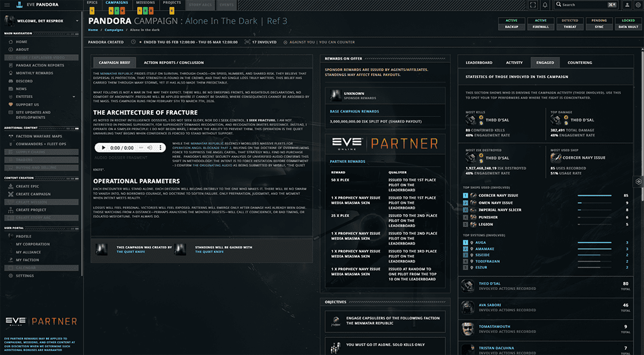Open Action Reports / Conclusion tab
The width and height of the screenshot is (644, 355).
pyautogui.click(x=174, y=62)
